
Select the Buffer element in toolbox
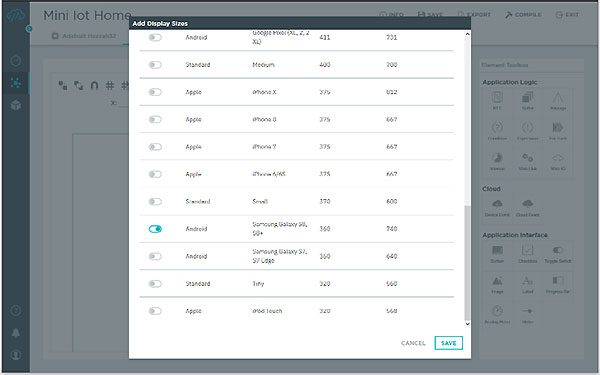(x=528, y=101)
